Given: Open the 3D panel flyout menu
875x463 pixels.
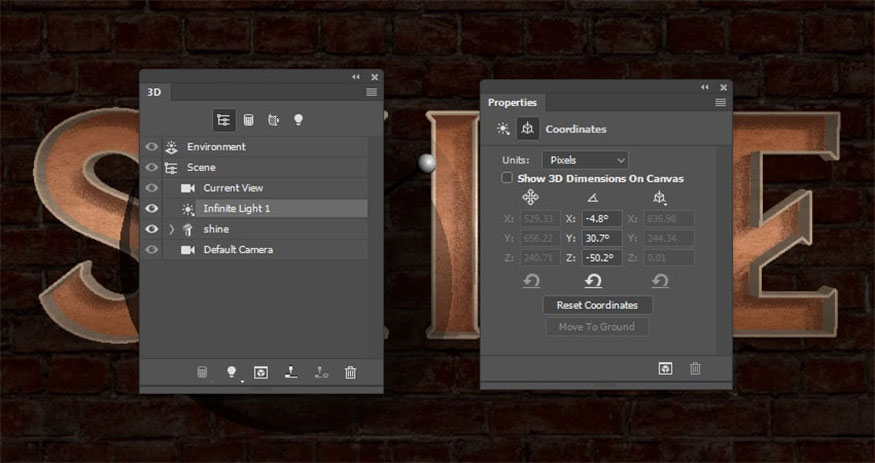Looking at the screenshot, I should click(x=371, y=92).
